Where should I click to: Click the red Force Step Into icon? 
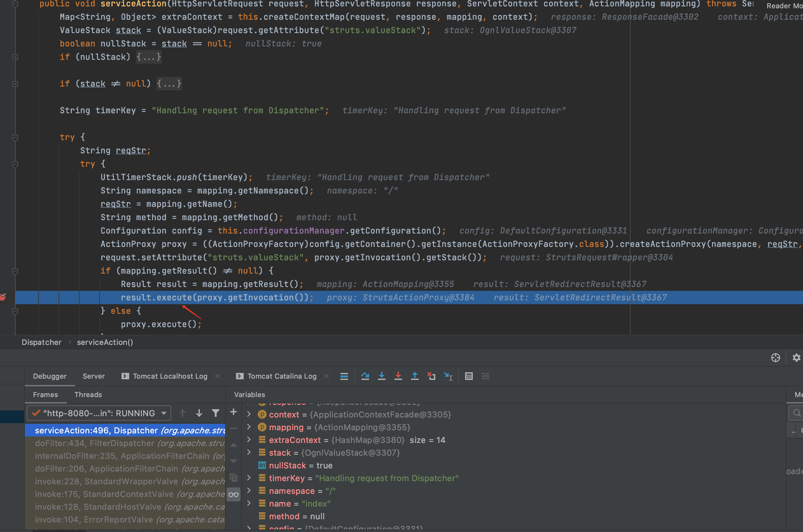pyautogui.click(x=398, y=376)
